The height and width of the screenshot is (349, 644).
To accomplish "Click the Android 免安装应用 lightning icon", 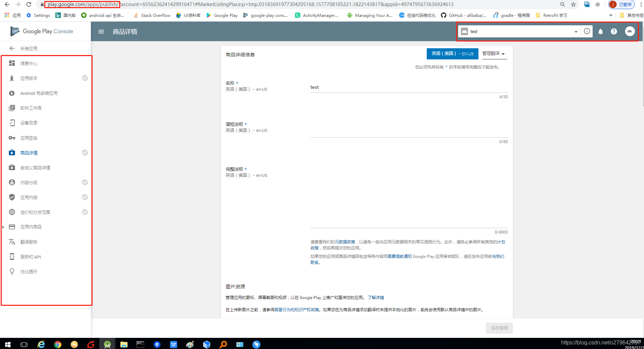I will click(x=12, y=93).
